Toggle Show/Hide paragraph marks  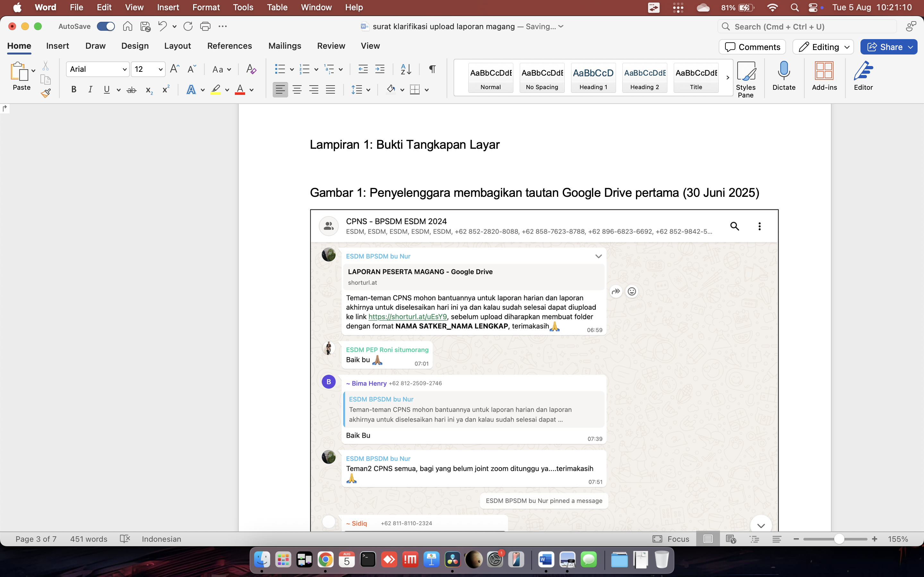tap(432, 69)
